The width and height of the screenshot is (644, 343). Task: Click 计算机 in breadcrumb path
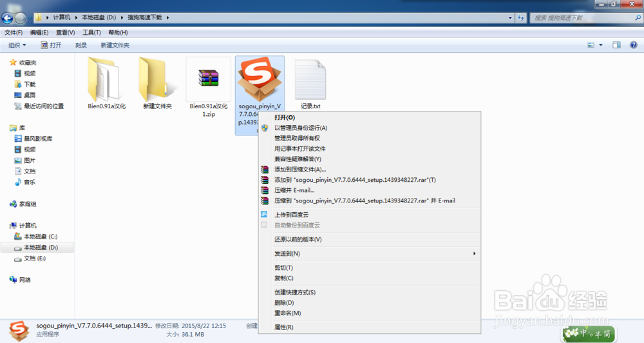(62, 17)
